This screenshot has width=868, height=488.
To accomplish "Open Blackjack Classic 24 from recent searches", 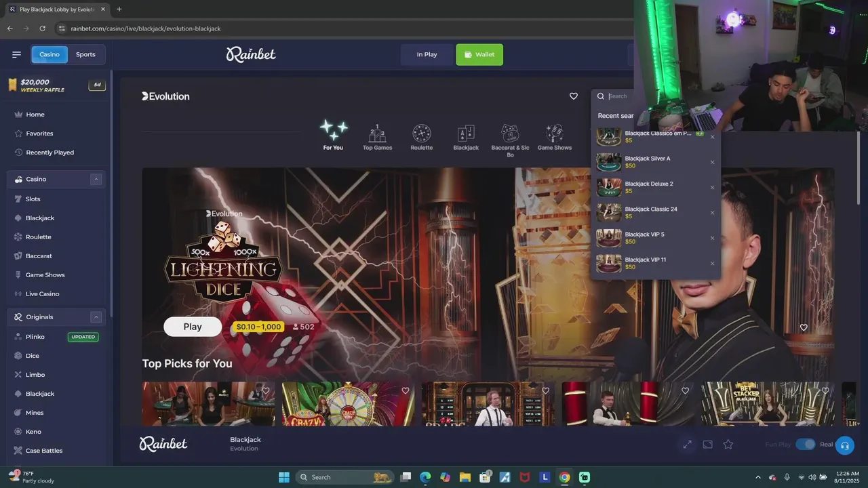I will tap(650, 213).
